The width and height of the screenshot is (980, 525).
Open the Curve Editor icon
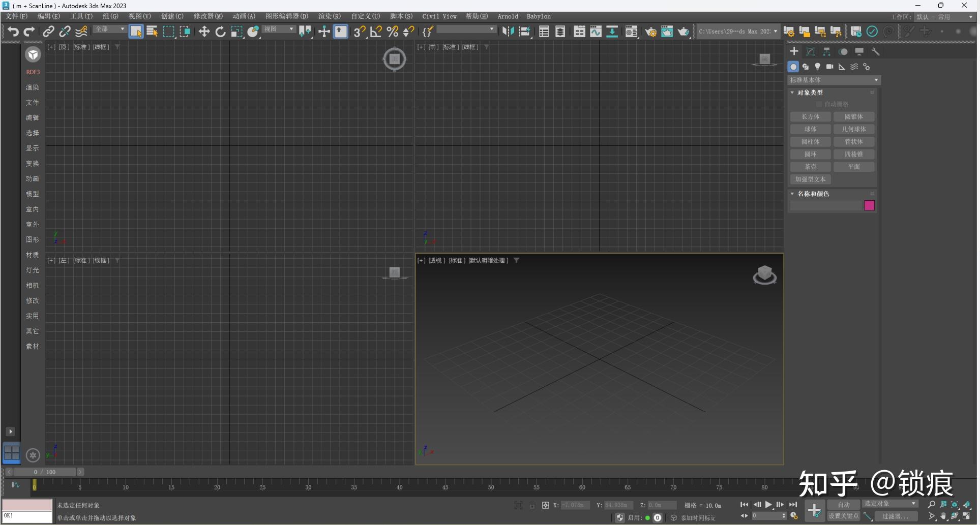coord(596,32)
